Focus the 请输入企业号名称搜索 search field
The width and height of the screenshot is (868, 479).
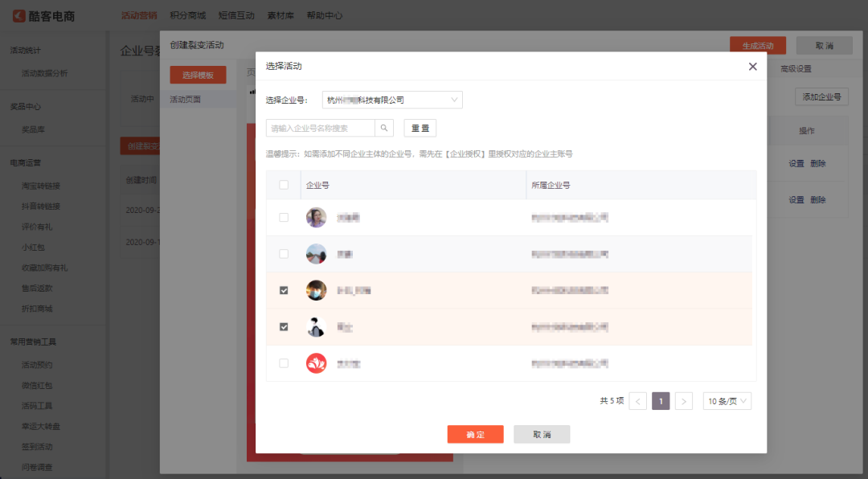pos(321,128)
